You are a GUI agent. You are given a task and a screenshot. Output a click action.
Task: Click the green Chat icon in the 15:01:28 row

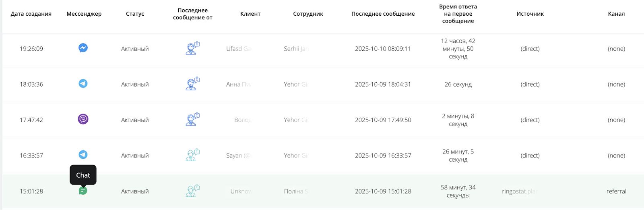pyautogui.click(x=83, y=191)
